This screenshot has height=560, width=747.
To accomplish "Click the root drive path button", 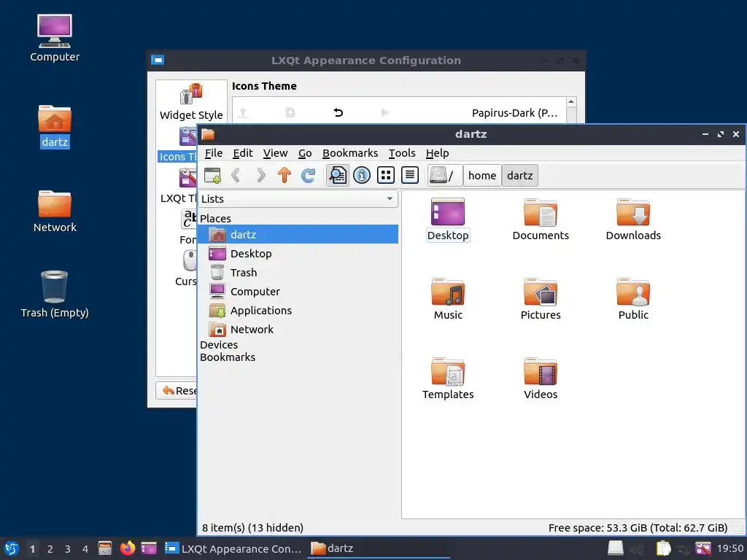I will [444, 175].
